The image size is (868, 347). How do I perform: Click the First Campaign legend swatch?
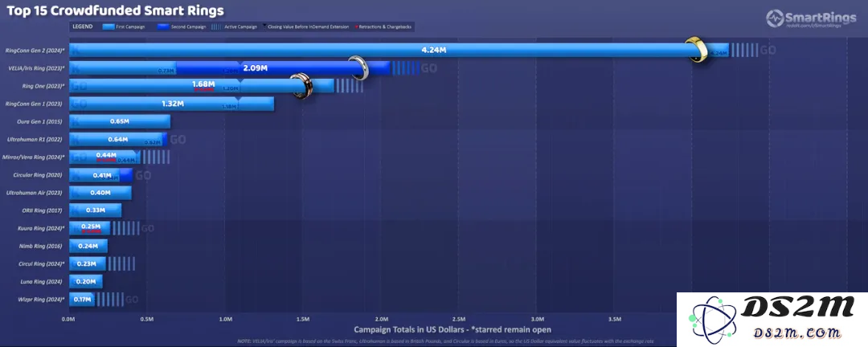click(x=108, y=27)
